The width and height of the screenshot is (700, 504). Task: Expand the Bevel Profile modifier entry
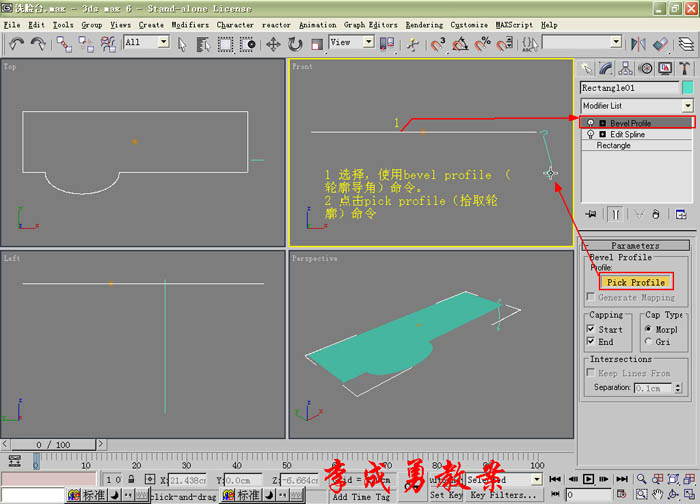coord(602,123)
